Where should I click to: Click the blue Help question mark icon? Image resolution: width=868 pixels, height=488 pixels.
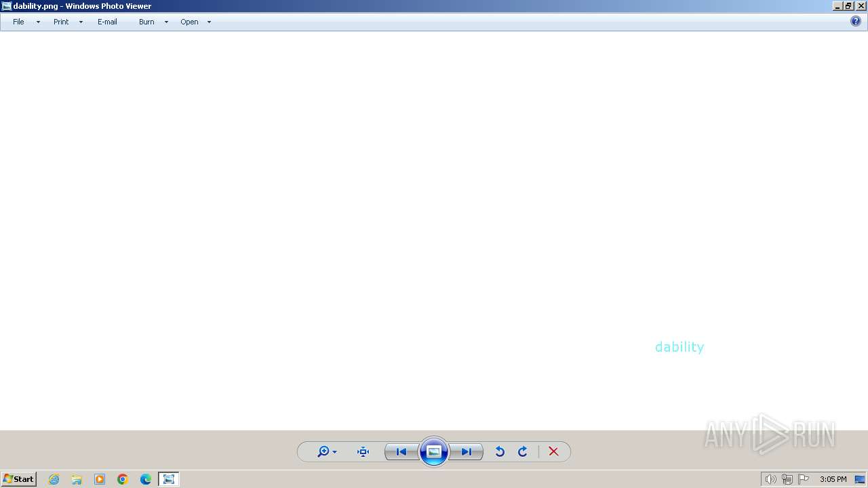pos(856,21)
